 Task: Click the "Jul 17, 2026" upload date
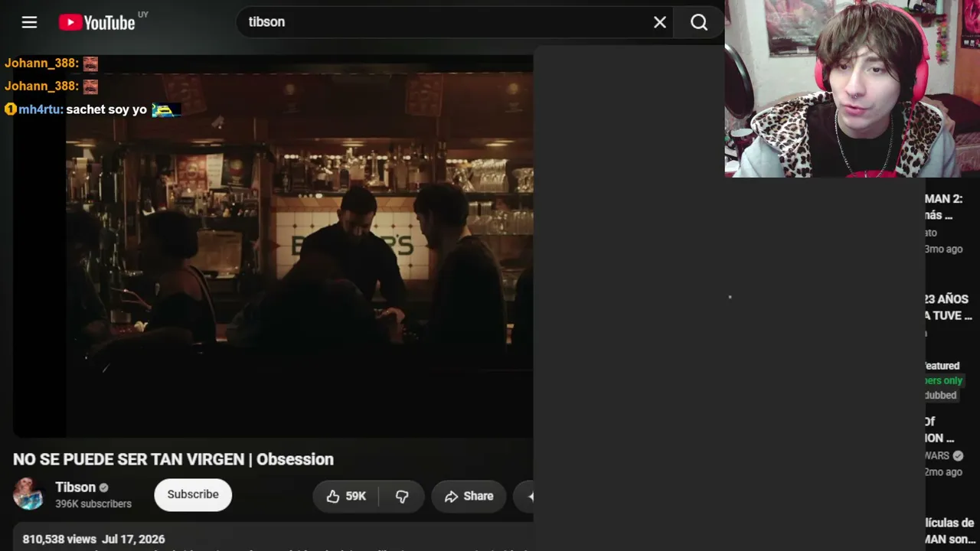[x=133, y=539]
